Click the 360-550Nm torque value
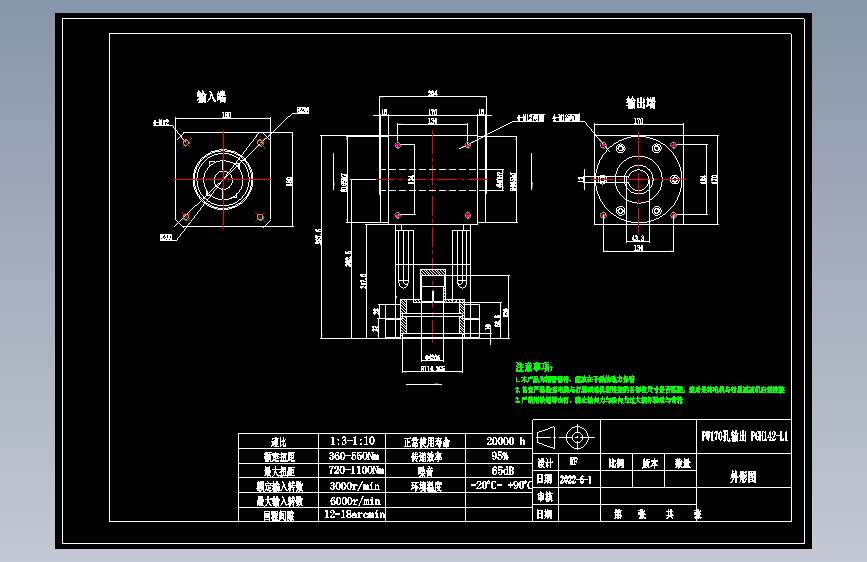The width and height of the screenshot is (867, 562). [354, 456]
